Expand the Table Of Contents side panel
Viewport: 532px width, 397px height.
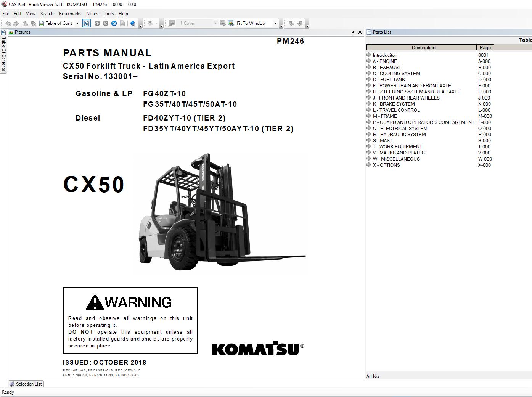3,53
